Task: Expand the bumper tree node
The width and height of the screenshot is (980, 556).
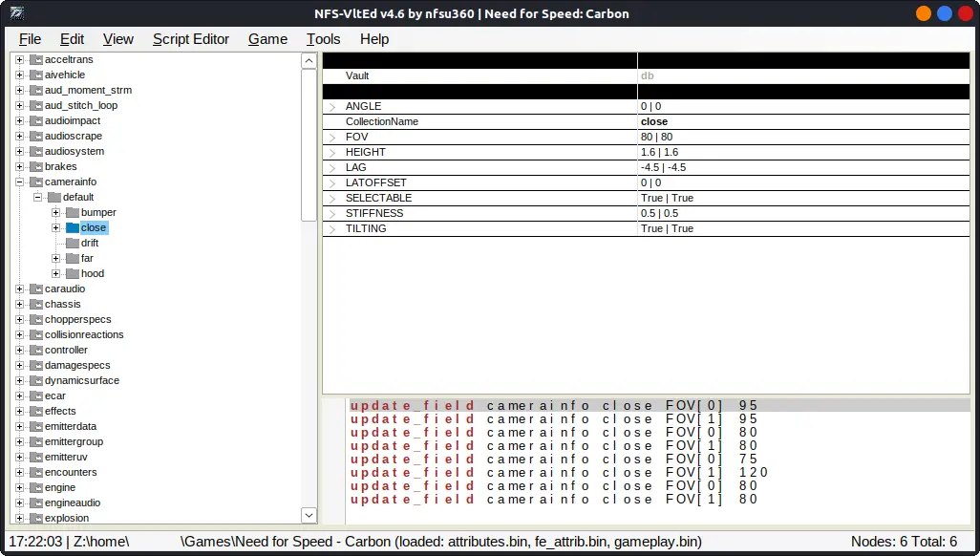Action: coord(55,213)
